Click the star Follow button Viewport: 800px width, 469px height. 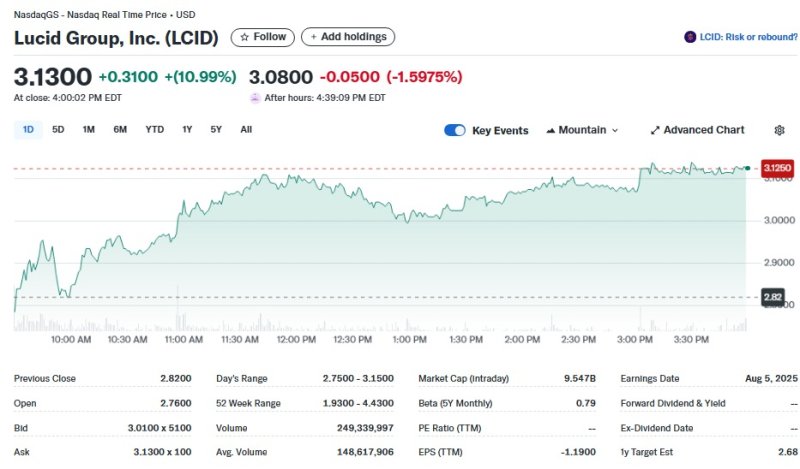(x=262, y=37)
